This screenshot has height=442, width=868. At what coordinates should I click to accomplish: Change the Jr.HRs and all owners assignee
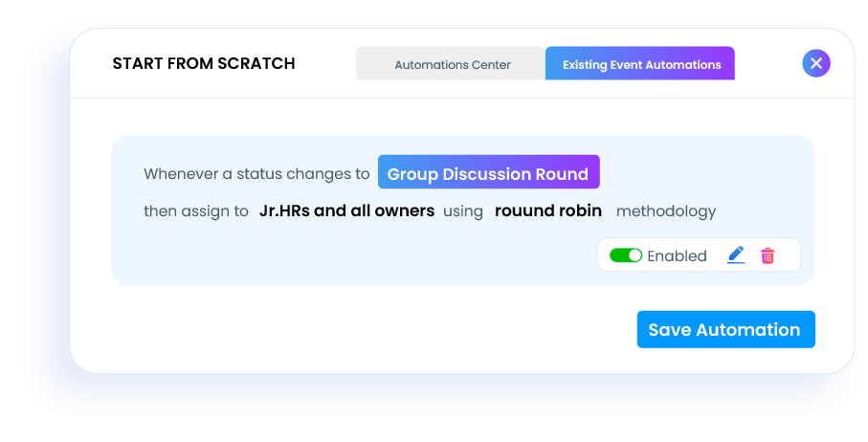point(346,210)
